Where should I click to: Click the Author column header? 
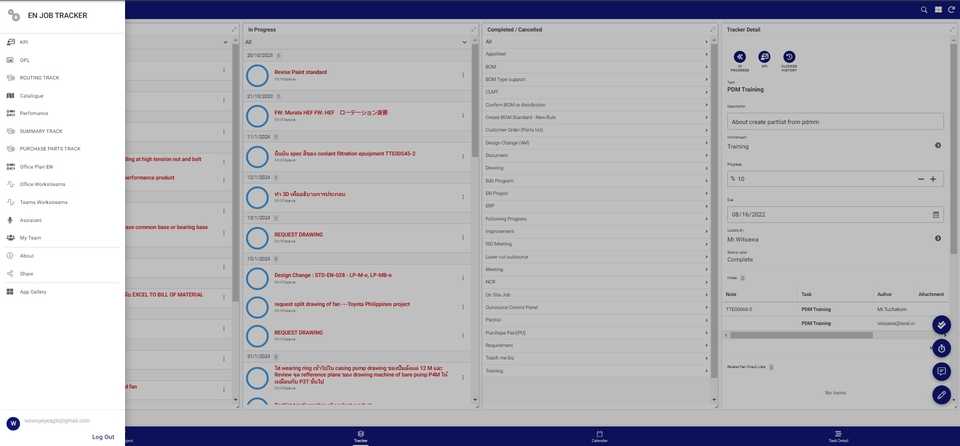(885, 294)
